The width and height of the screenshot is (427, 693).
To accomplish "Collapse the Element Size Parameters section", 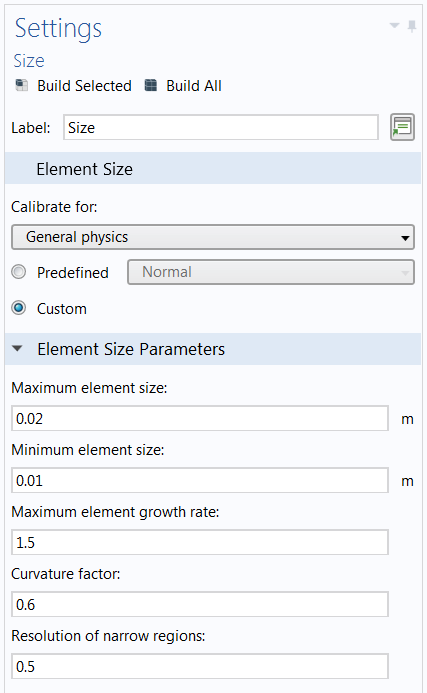I will pyautogui.click(x=17, y=349).
